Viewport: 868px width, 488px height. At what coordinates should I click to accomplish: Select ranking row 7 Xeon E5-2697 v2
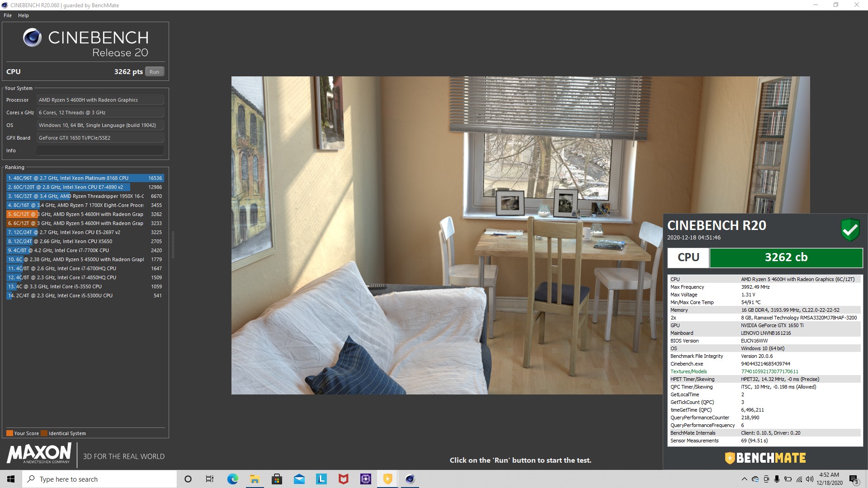click(85, 232)
